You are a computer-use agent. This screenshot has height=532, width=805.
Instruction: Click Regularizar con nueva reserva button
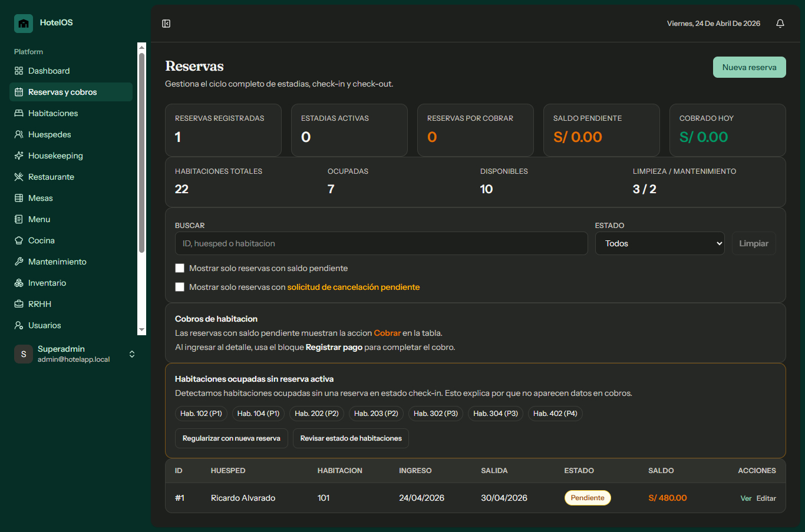pyautogui.click(x=231, y=438)
